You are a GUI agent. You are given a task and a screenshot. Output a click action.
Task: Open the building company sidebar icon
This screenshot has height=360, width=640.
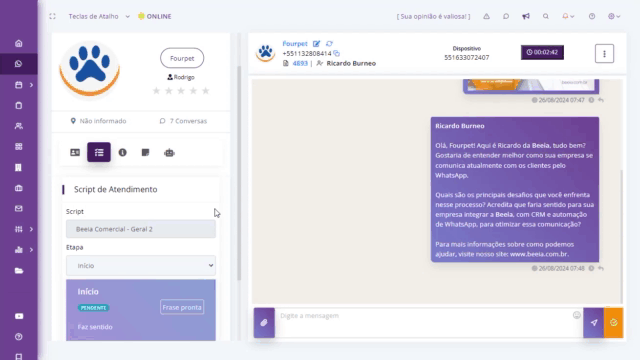click(x=19, y=167)
